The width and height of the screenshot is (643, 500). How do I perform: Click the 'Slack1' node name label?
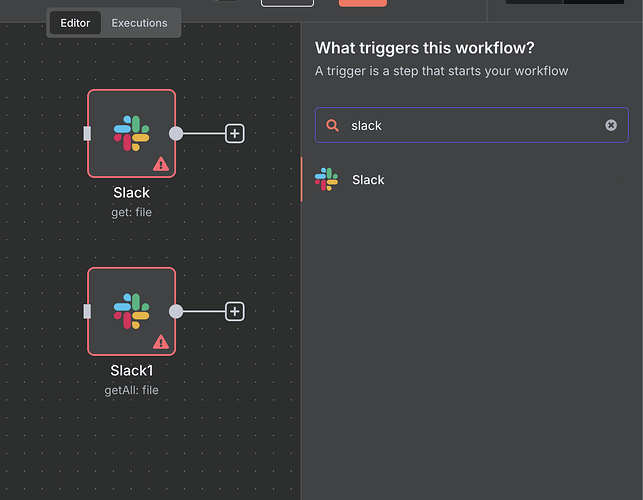[x=132, y=371]
